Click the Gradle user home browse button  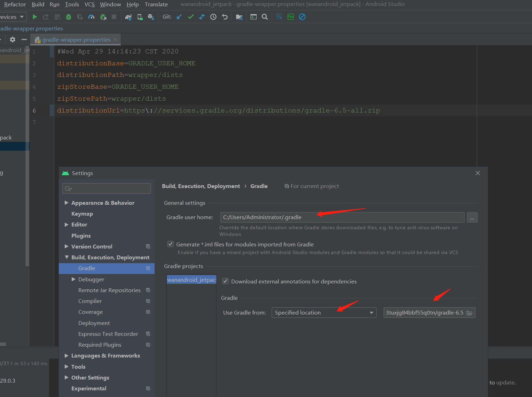(472, 217)
